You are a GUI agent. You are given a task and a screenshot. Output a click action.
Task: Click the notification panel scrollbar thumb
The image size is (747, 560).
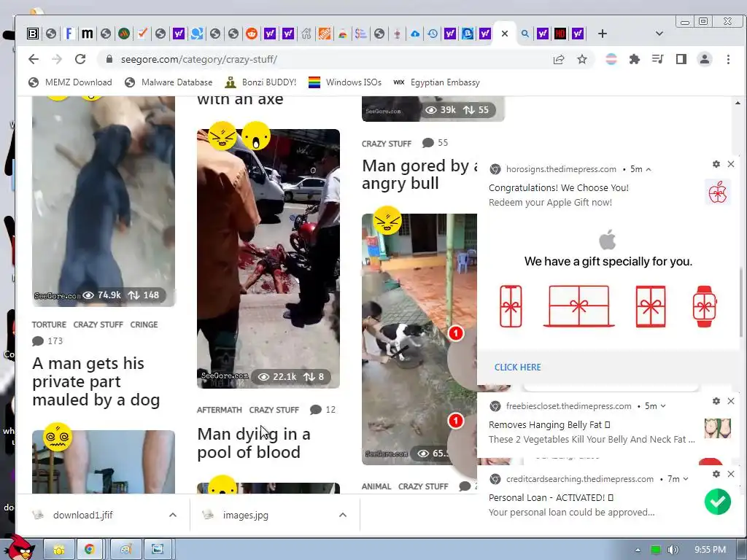[x=741, y=303]
